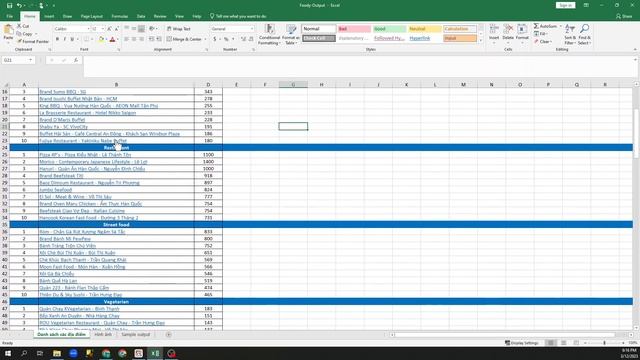Open the Format cells menu
640x360 pixels.
[x=522, y=33]
